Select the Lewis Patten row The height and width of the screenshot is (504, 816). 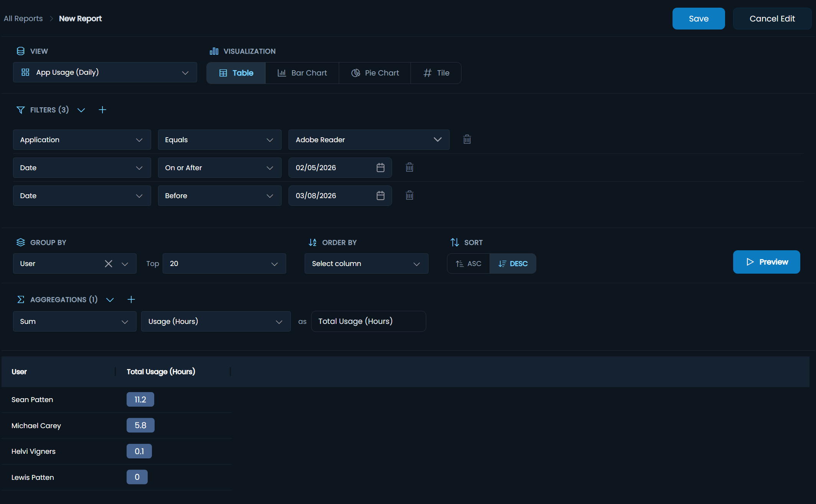pos(117,478)
